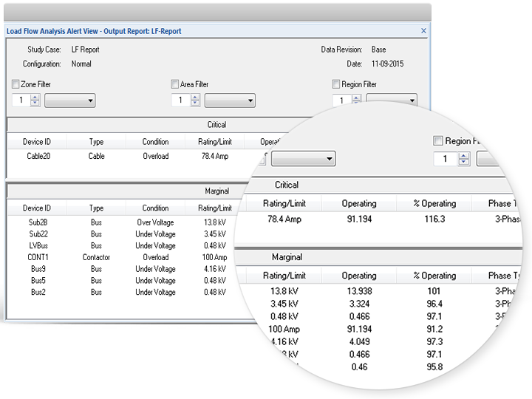Select the Bus9 under voltage row
The height and width of the screenshot is (399, 532).
(x=37, y=269)
